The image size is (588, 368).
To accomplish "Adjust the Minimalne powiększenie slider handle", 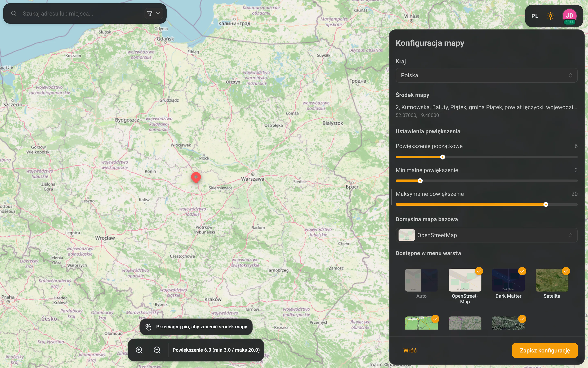I will (x=420, y=181).
